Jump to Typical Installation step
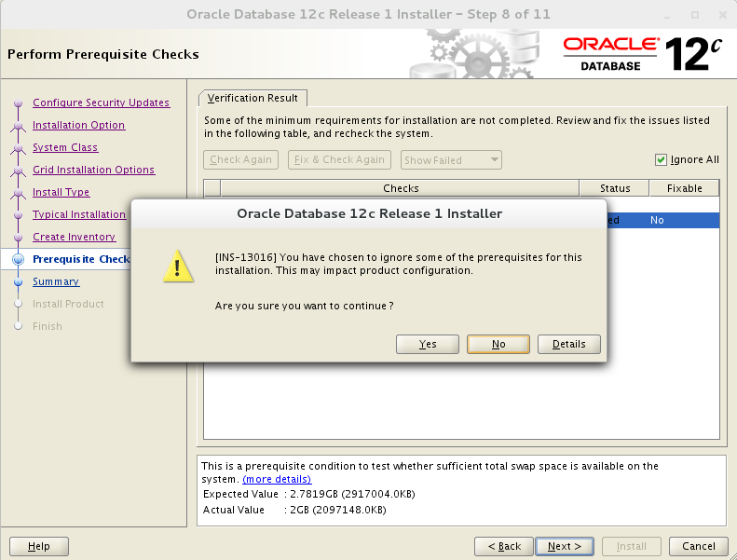The width and height of the screenshot is (737, 560). pyautogui.click(x=79, y=214)
